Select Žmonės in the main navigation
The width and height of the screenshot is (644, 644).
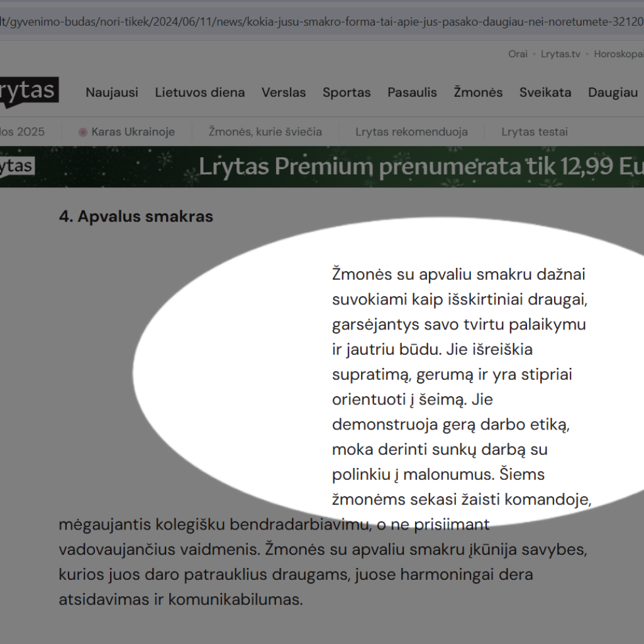pyautogui.click(x=478, y=92)
